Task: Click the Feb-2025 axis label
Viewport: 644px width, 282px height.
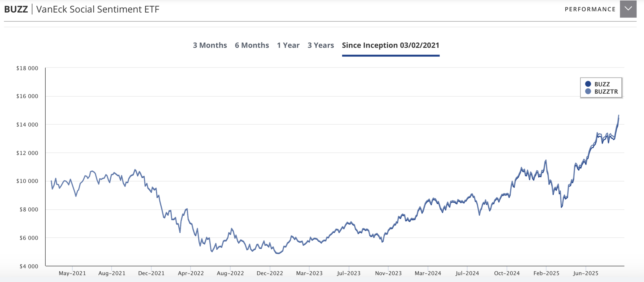Action: [x=546, y=273]
